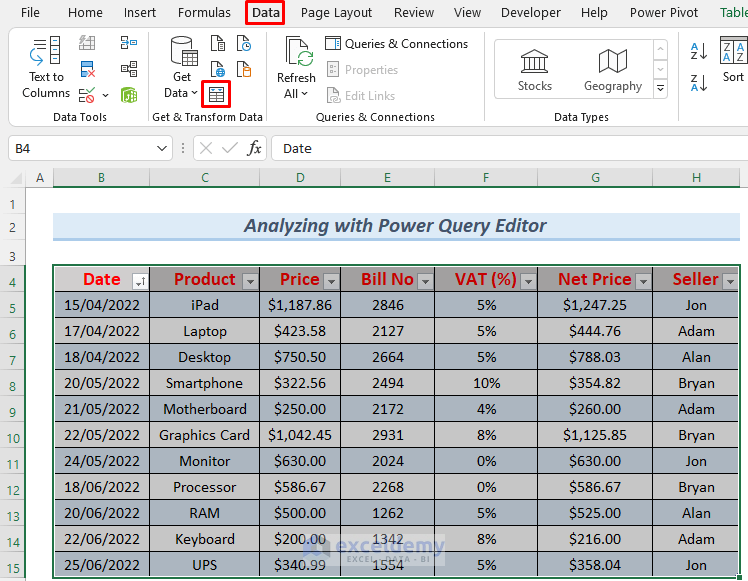Open the Product column filter dropdown

click(249, 281)
